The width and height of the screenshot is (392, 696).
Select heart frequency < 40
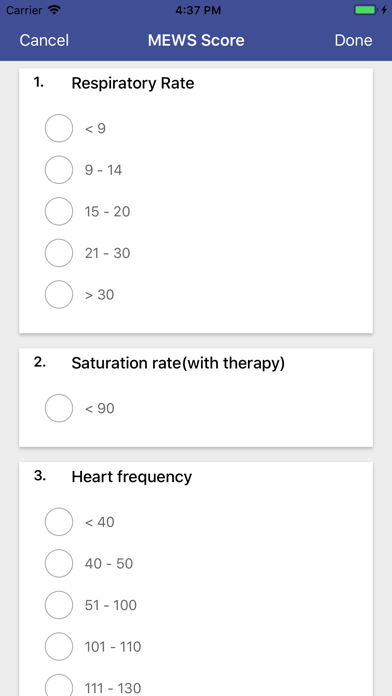pyautogui.click(x=59, y=522)
